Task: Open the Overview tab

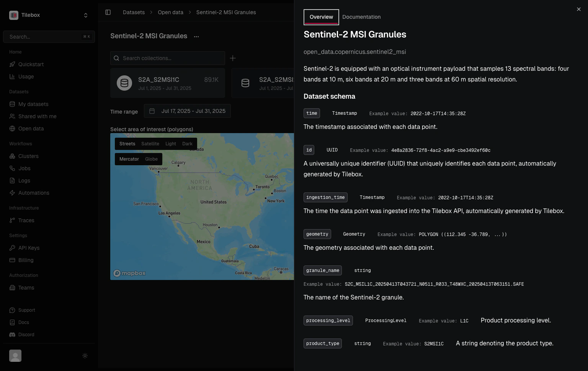Action: pos(321,17)
